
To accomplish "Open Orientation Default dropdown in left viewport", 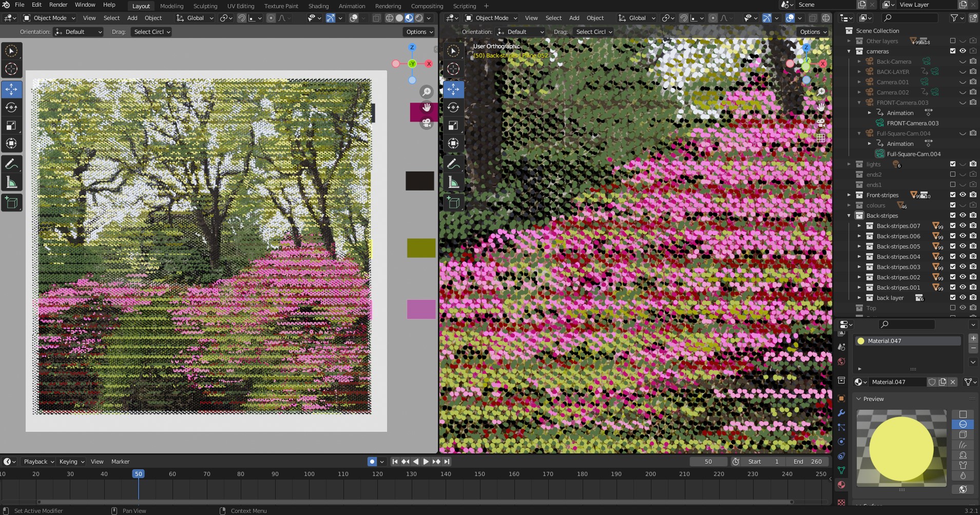I will coord(78,32).
